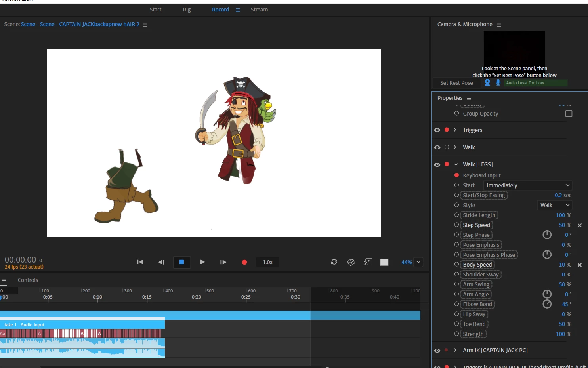Step forward one frame
This screenshot has height=368, width=588.
coord(223,262)
